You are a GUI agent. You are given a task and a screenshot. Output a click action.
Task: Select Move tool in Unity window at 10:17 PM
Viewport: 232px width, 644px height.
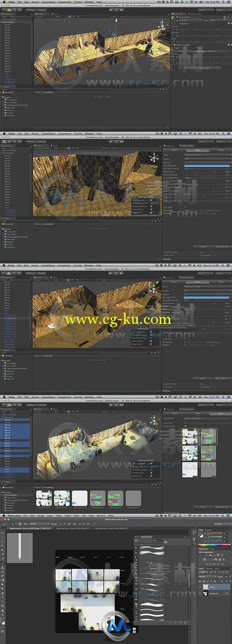point(9,405)
